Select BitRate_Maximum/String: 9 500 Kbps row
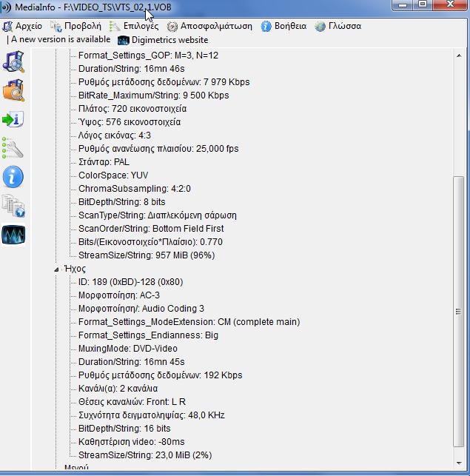 153,95
